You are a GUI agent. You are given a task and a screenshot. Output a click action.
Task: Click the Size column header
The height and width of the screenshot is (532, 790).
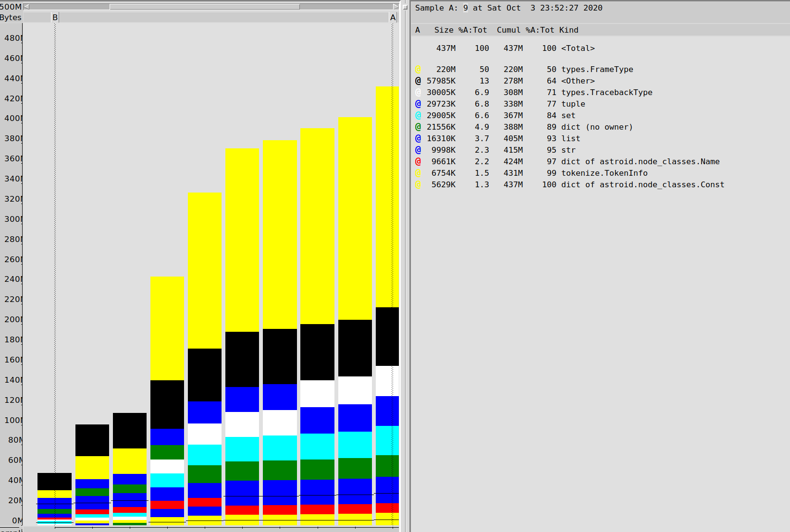(x=444, y=30)
